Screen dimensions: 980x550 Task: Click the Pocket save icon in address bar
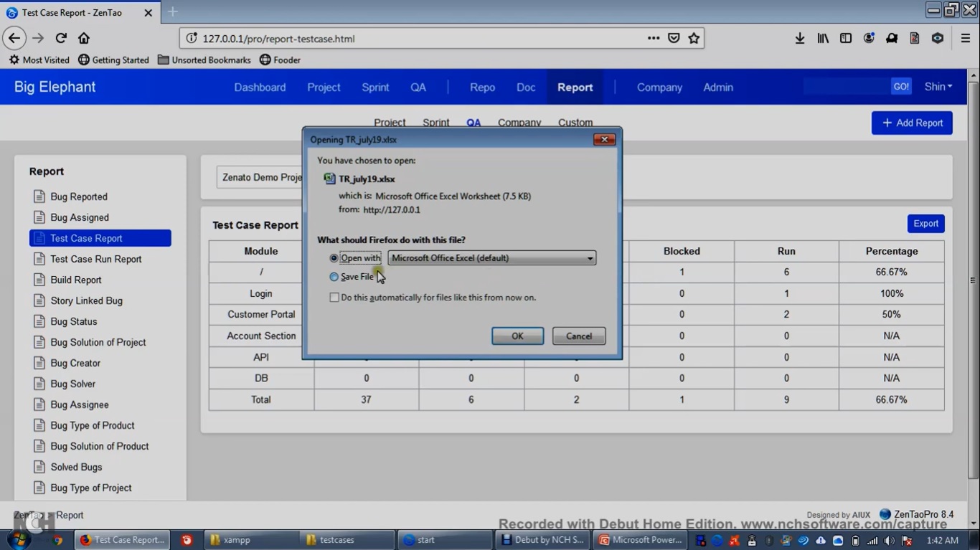pos(674,38)
